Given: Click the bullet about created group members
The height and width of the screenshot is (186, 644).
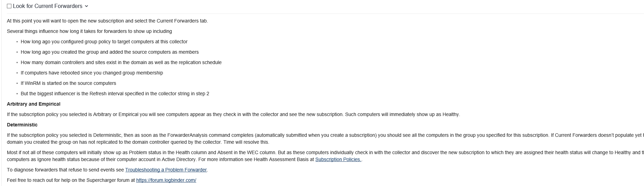Looking at the screenshot, I should tap(110, 52).
